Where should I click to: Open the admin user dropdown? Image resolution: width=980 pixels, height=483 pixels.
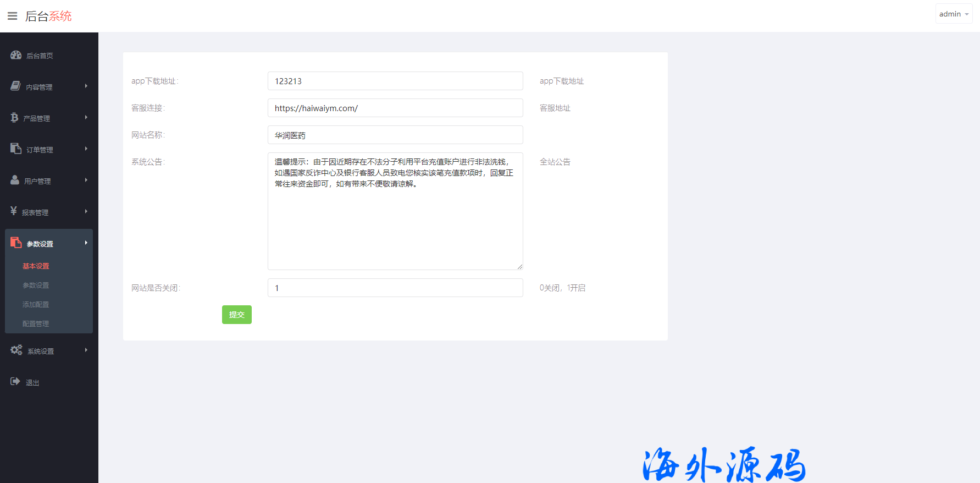tap(954, 14)
